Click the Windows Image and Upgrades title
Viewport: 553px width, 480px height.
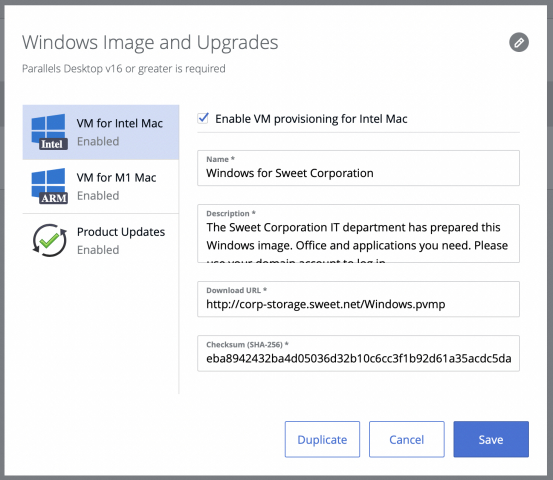[x=150, y=43]
